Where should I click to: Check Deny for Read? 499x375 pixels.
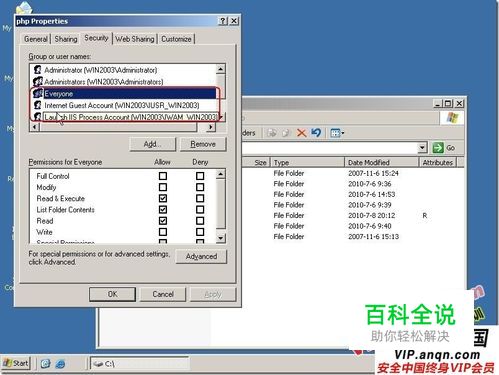point(200,221)
